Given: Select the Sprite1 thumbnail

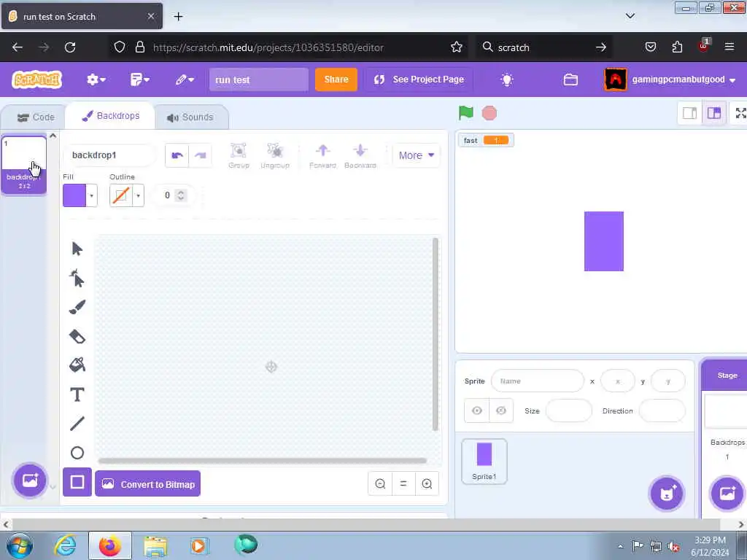Looking at the screenshot, I should coord(484,462).
